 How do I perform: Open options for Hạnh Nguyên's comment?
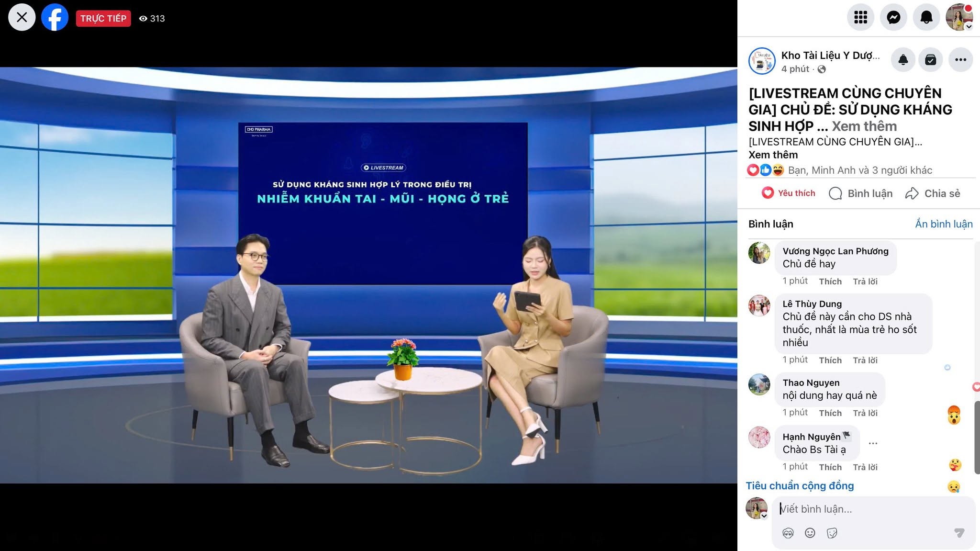coord(873,443)
